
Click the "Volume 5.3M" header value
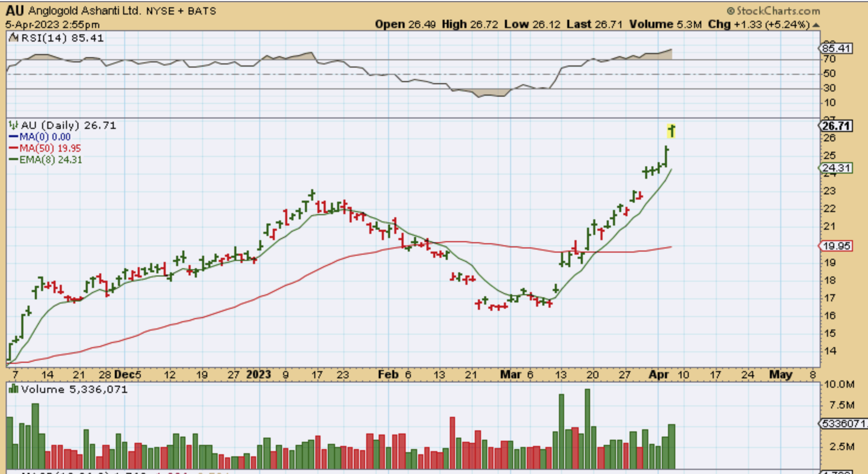(x=665, y=24)
